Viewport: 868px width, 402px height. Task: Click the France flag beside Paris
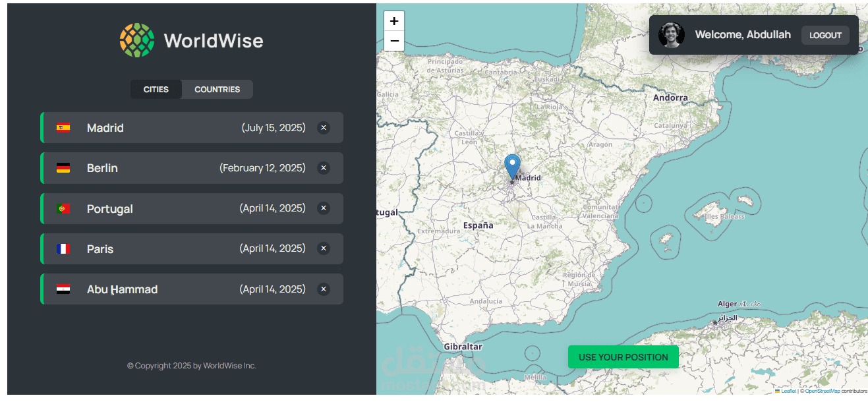(x=63, y=249)
